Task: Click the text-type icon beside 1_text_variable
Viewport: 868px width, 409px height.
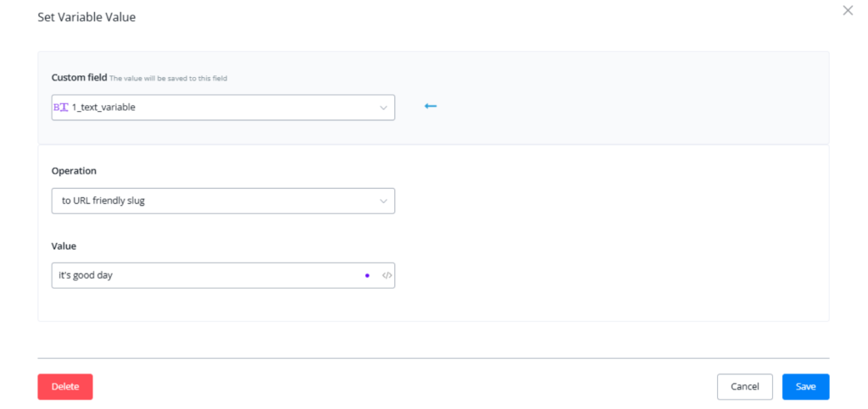Action: 60,108
